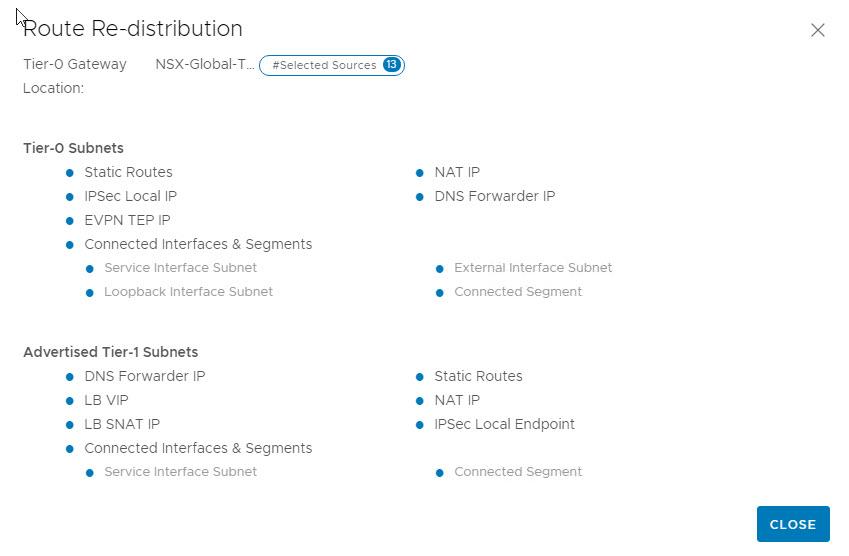Click Tier-1 Connected Interfaces & Segments entry
The width and height of the screenshot is (849, 556).
click(x=198, y=448)
